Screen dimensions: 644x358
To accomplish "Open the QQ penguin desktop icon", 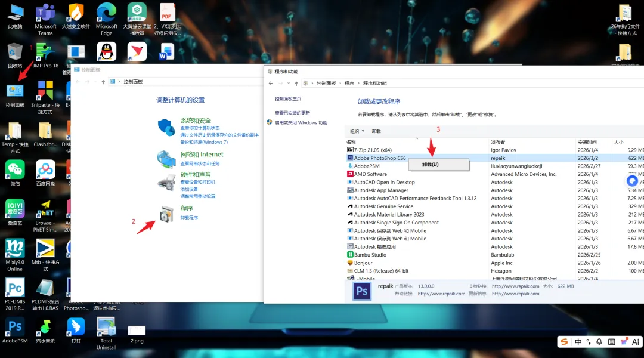I will [x=106, y=52].
